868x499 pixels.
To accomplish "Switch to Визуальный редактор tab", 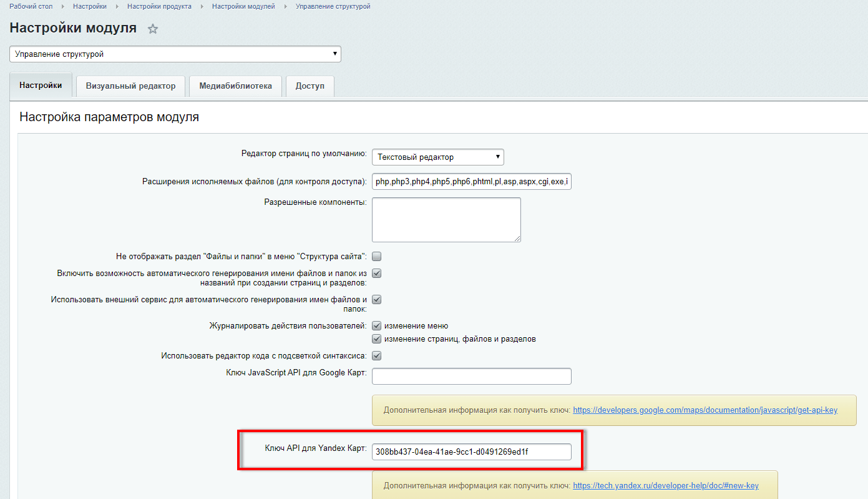I will [130, 86].
